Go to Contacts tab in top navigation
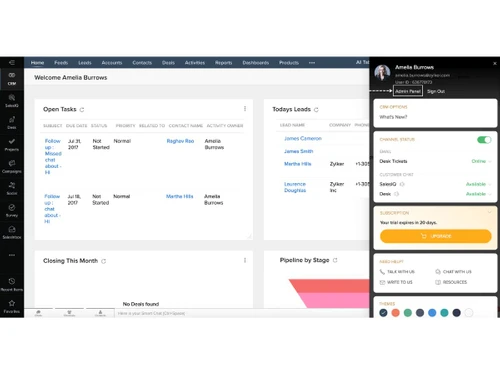This screenshot has width=500, height=375. pos(142,63)
